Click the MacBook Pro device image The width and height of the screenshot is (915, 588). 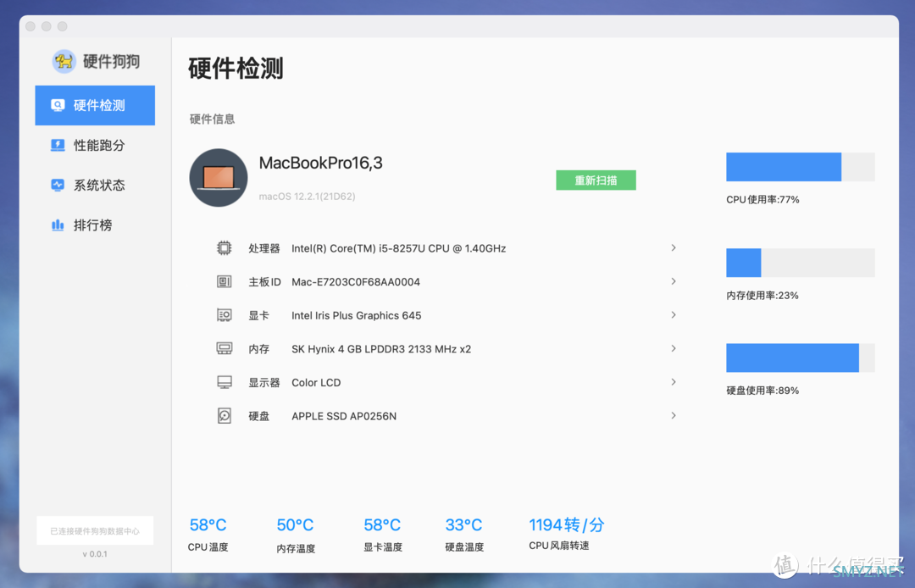pyautogui.click(x=219, y=177)
